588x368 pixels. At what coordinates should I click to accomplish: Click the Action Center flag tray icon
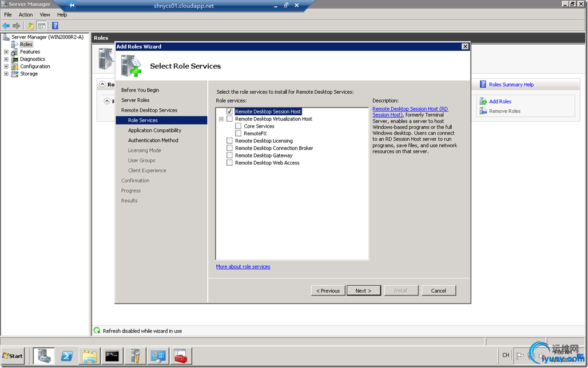(520, 355)
